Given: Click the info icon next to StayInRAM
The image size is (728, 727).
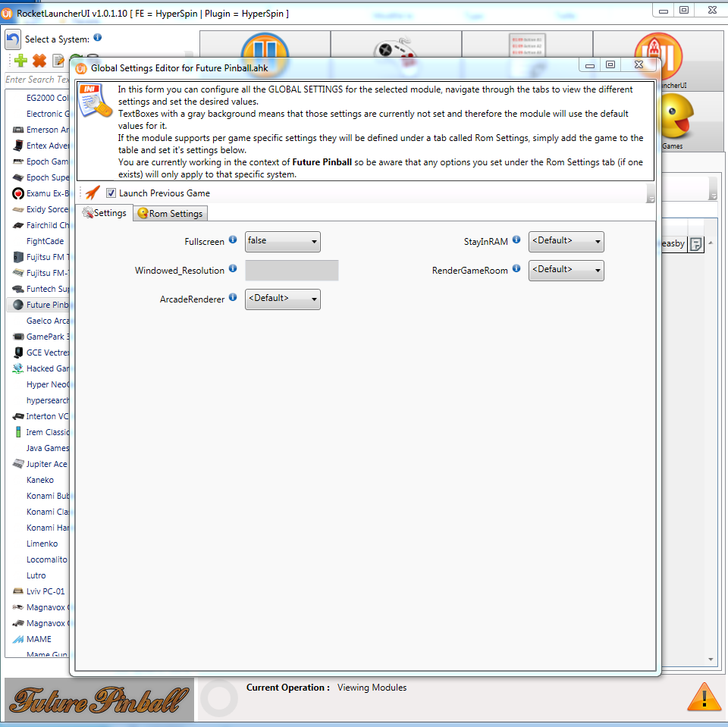Looking at the screenshot, I should coord(516,240).
